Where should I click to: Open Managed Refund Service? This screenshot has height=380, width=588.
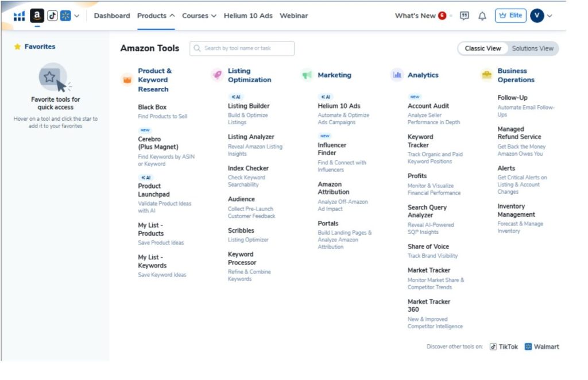pos(519,133)
